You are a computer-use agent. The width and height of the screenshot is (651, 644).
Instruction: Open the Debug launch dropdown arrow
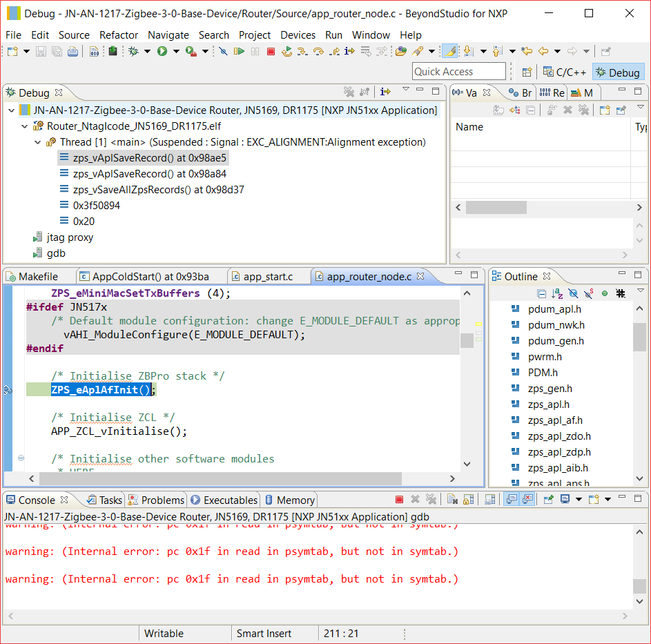click(x=147, y=52)
